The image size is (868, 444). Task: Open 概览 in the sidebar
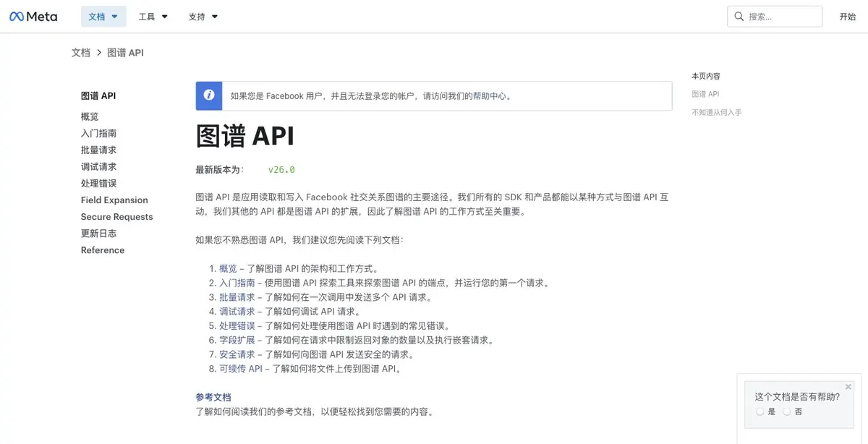point(90,116)
